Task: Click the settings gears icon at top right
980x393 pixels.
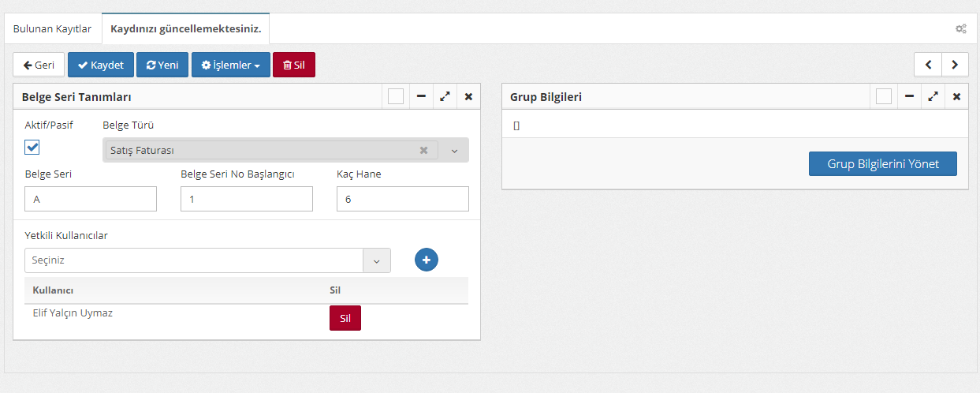Action: click(x=960, y=29)
